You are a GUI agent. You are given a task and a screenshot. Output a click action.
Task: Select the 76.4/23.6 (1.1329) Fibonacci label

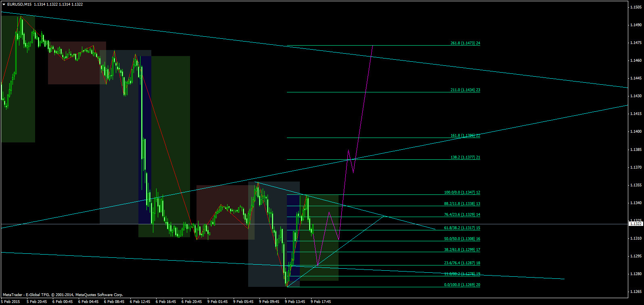tap(462, 215)
